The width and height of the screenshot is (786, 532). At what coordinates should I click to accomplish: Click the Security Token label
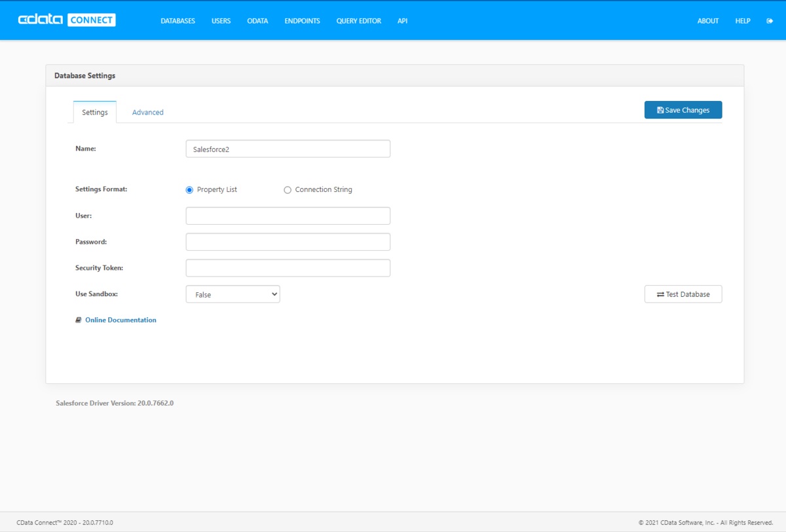tap(99, 268)
